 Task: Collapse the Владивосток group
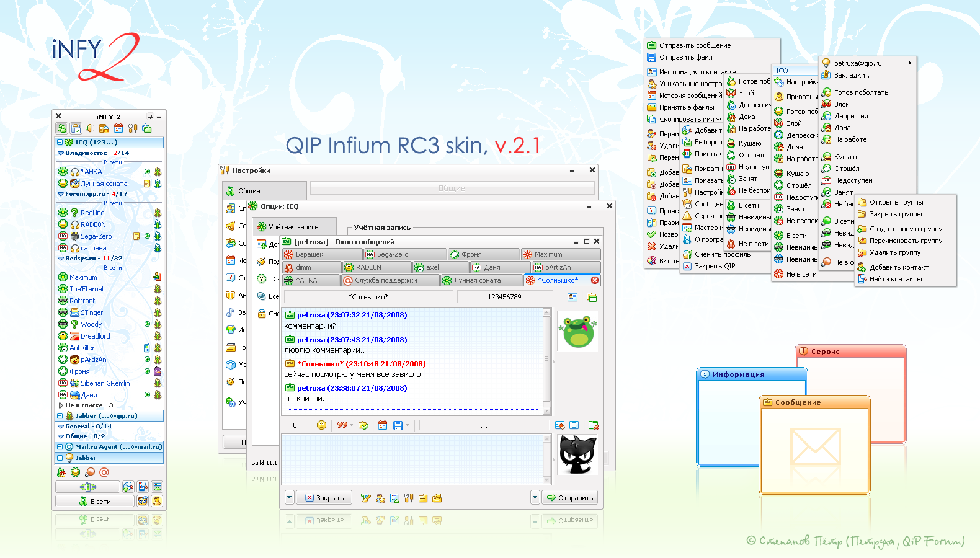tap(61, 153)
